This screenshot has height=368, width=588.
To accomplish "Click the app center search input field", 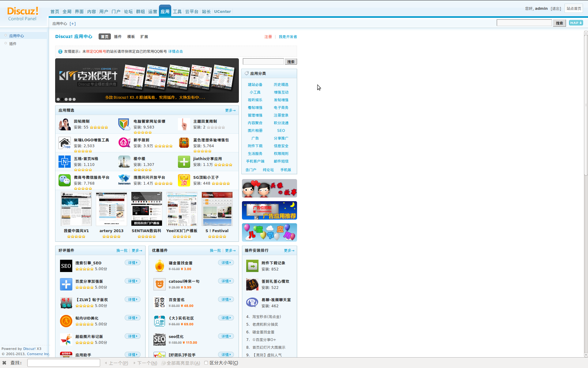I will pos(263,62).
